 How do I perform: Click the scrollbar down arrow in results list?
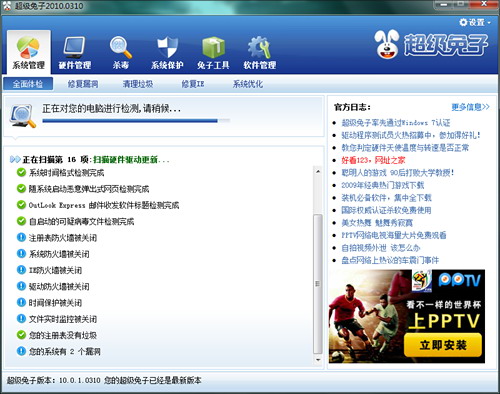(x=318, y=360)
